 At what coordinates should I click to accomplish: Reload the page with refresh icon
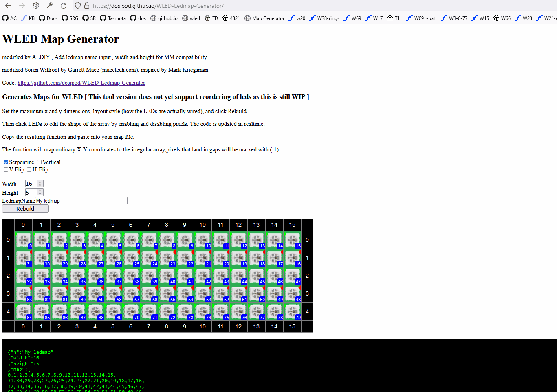[x=64, y=6]
